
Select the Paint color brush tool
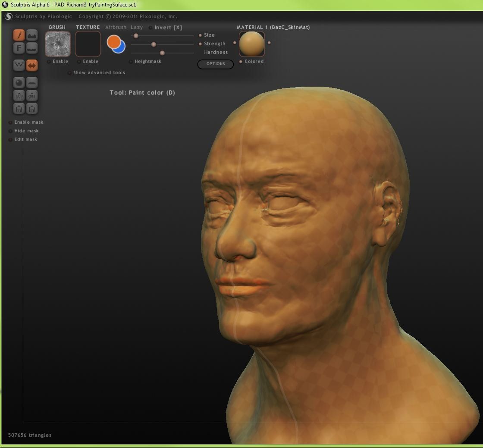pos(19,35)
